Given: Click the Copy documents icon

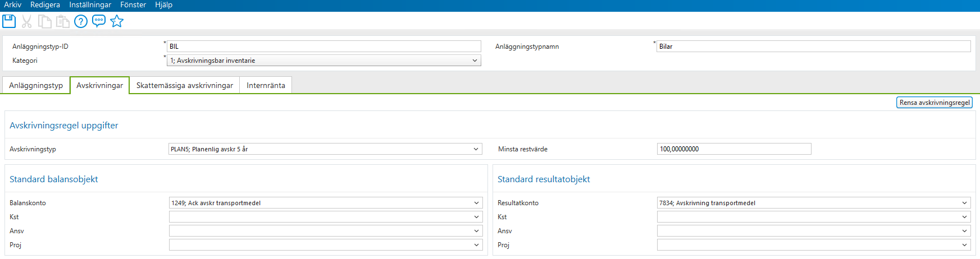Looking at the screenshot, I should [45, 21].
